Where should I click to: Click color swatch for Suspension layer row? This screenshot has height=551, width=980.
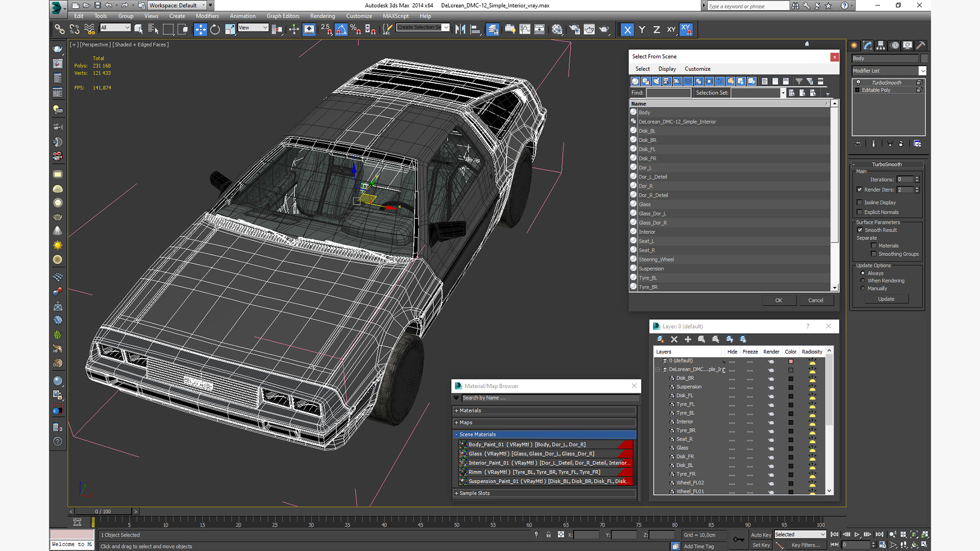791,387
